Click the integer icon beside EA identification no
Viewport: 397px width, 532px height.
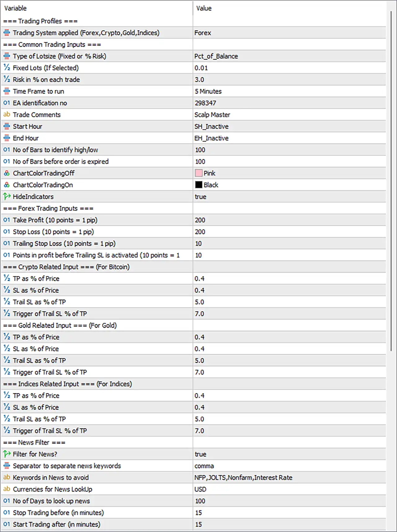tap(7, 103)
